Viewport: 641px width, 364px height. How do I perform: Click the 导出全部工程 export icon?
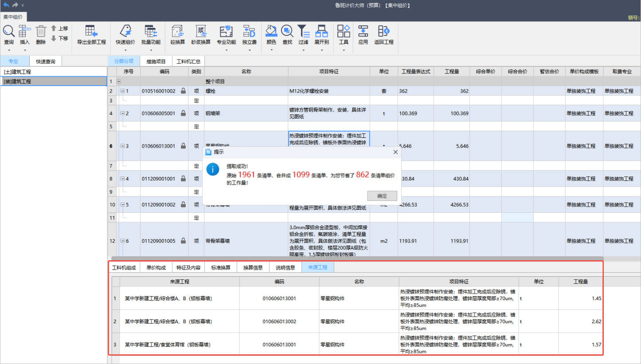(x=91, y=31)
